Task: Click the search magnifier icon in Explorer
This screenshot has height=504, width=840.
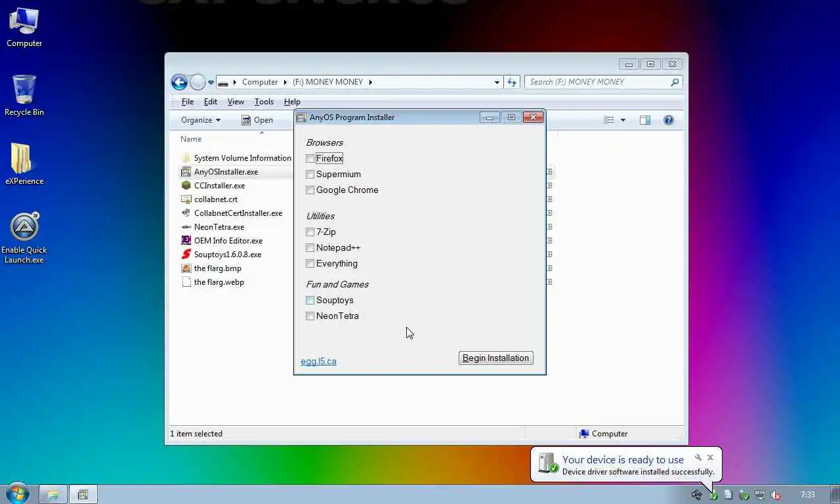Action: tap(675, 82)
